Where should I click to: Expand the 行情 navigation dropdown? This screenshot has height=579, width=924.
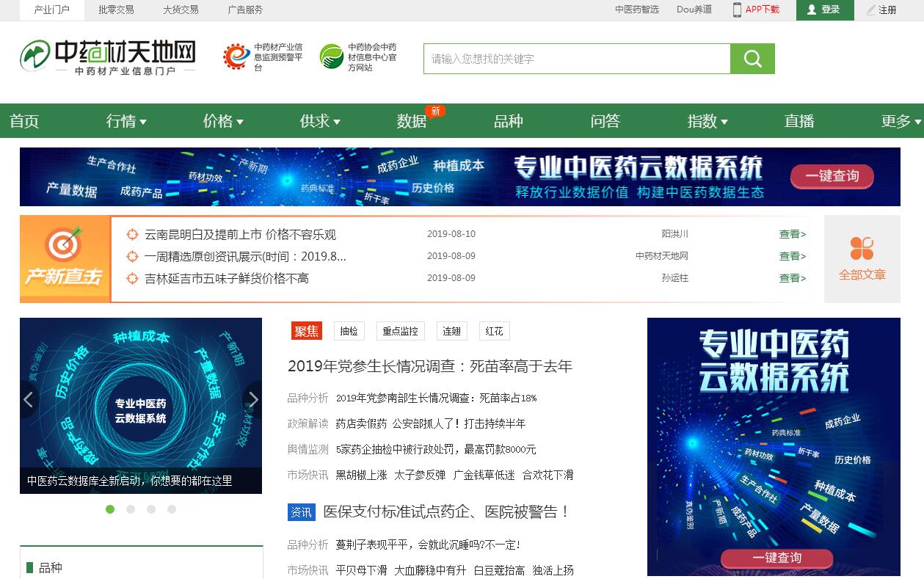coord(126,121)
